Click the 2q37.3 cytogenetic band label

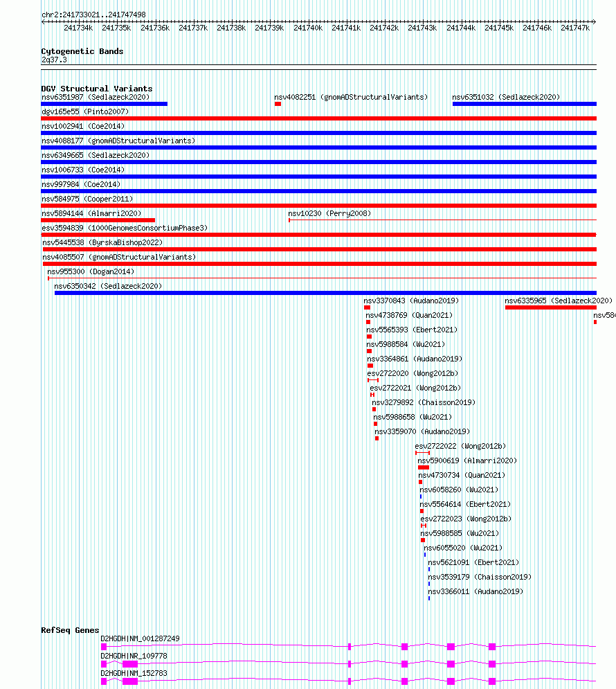pos(54,60)
